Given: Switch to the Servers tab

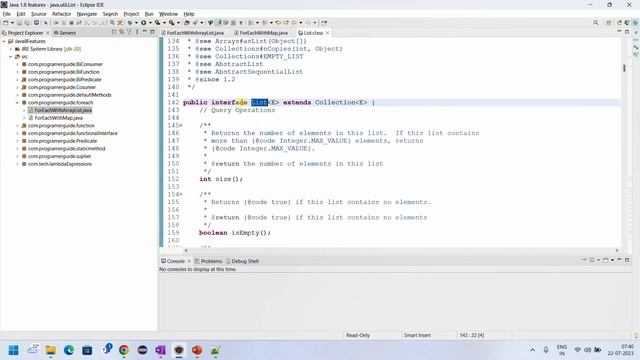Looking at the screenshot, I should 65,33.
